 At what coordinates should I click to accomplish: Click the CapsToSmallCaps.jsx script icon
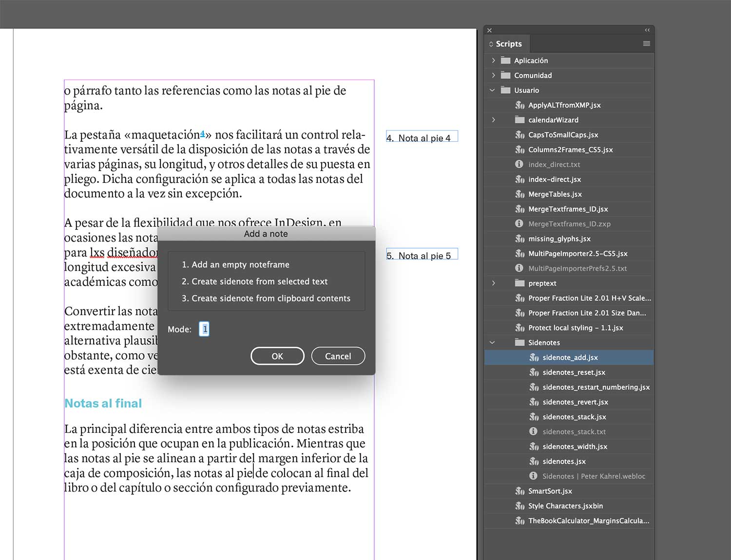(520, 135)
